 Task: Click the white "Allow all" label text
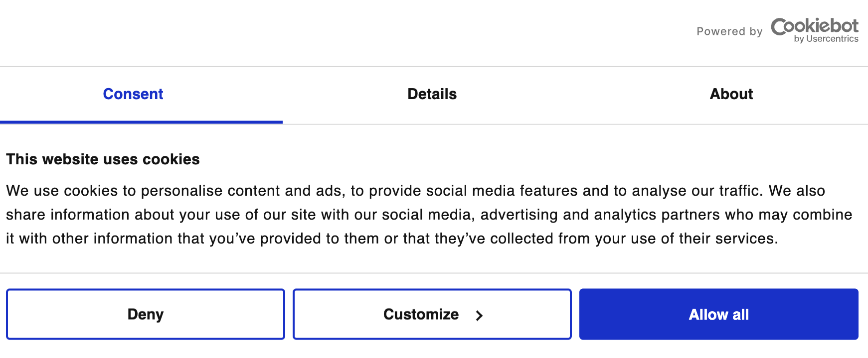(718, 315)
